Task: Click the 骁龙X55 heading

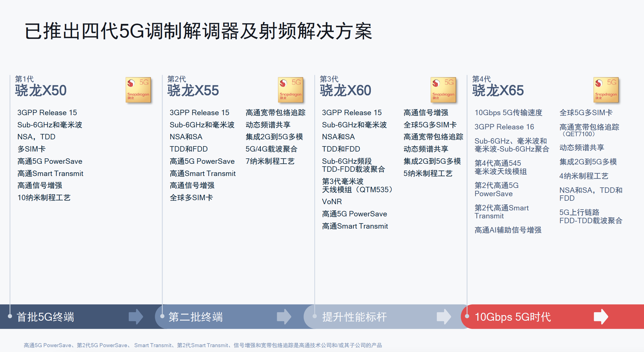Action: pos(193,91)
